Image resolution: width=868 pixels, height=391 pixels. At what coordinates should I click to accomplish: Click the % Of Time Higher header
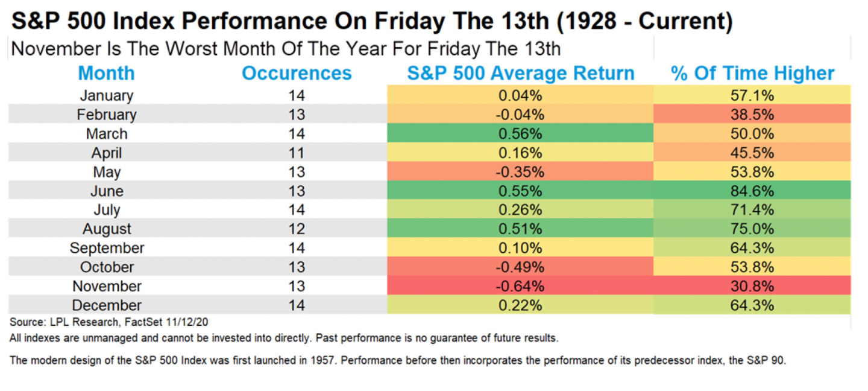(752, 74)
